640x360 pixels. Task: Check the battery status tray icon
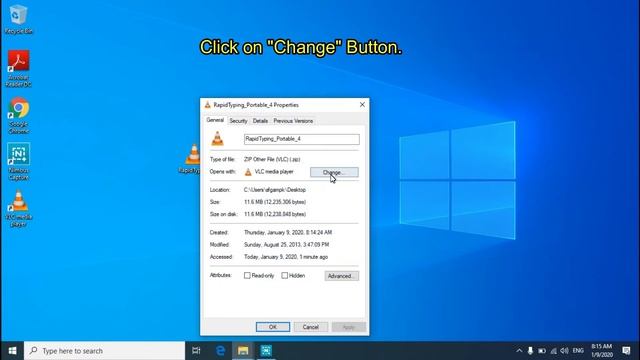coord(542,351)
